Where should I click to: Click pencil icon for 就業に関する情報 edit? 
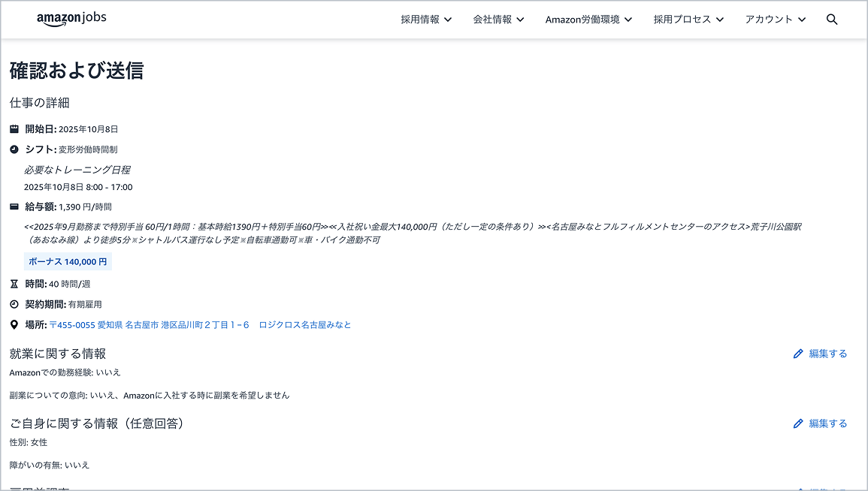point(797,354)
